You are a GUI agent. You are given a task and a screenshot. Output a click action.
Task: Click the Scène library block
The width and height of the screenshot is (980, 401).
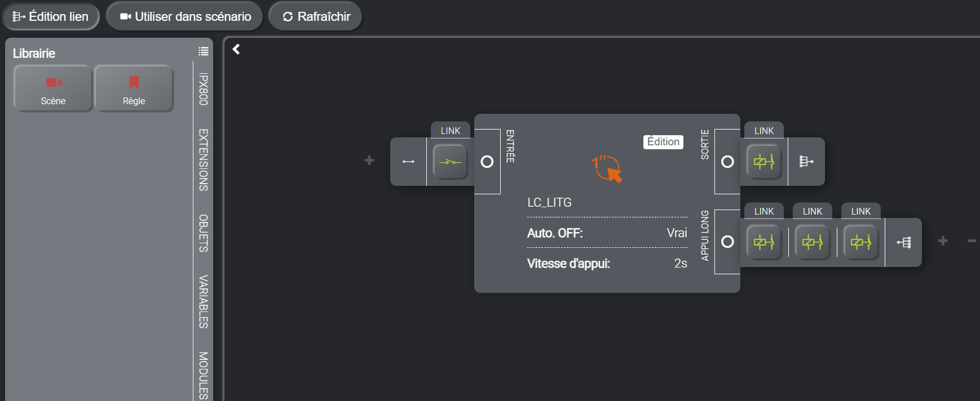53,88
